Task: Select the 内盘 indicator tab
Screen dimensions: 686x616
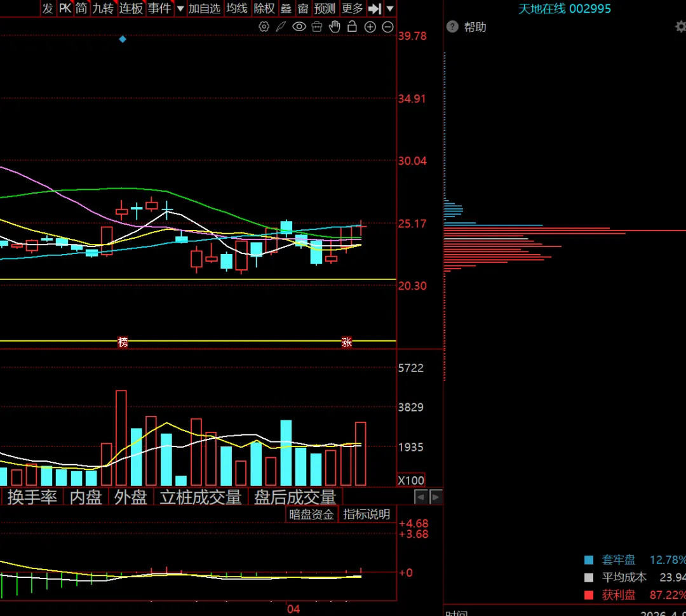Action: pos(86,497)
